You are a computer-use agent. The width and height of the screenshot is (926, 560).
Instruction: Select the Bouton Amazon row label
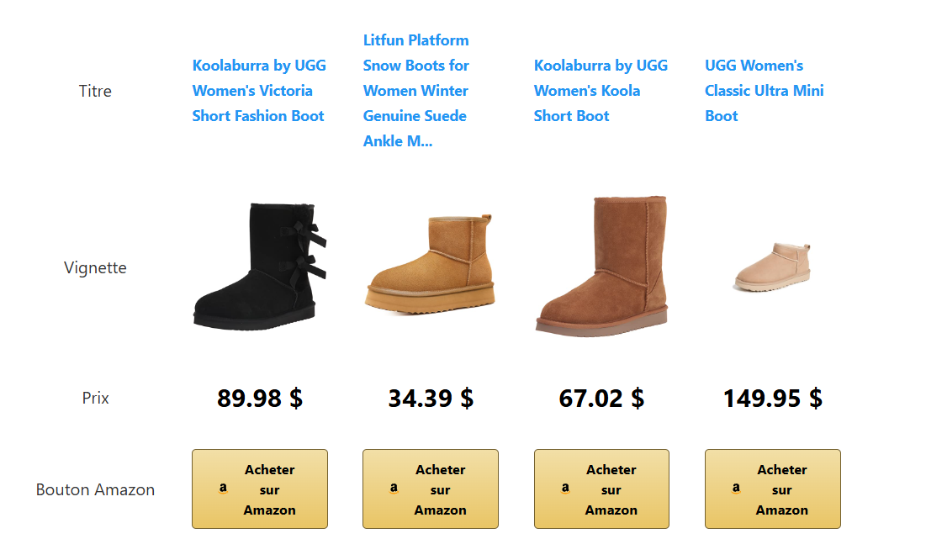pos(95,489)
